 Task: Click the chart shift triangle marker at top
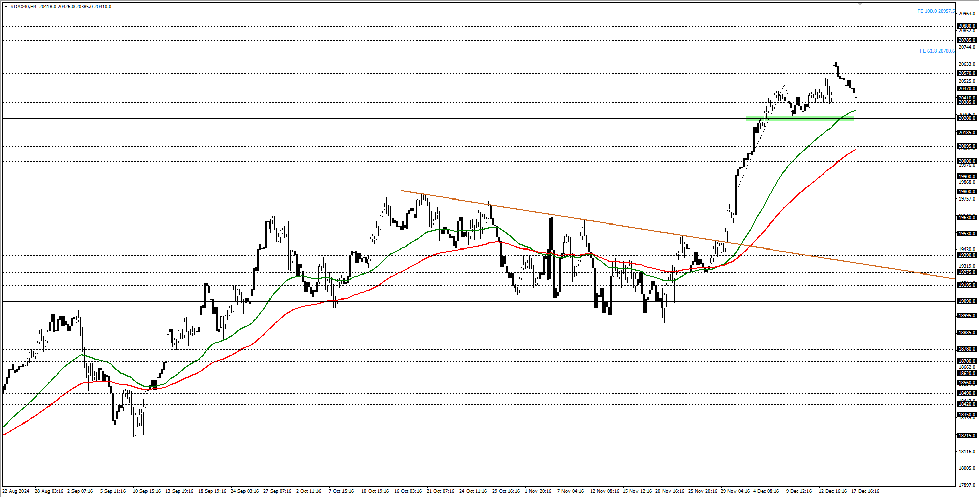(860, 4)
